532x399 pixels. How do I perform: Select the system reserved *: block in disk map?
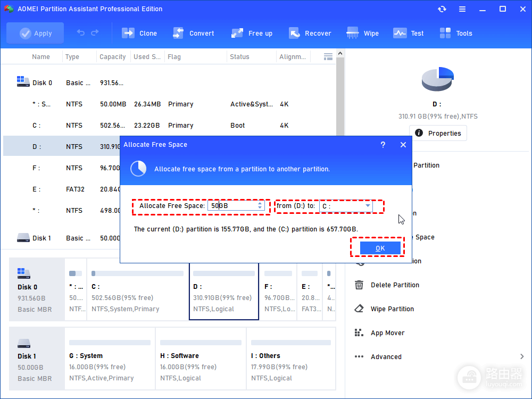pyautogui.click(x=76, y=289)
